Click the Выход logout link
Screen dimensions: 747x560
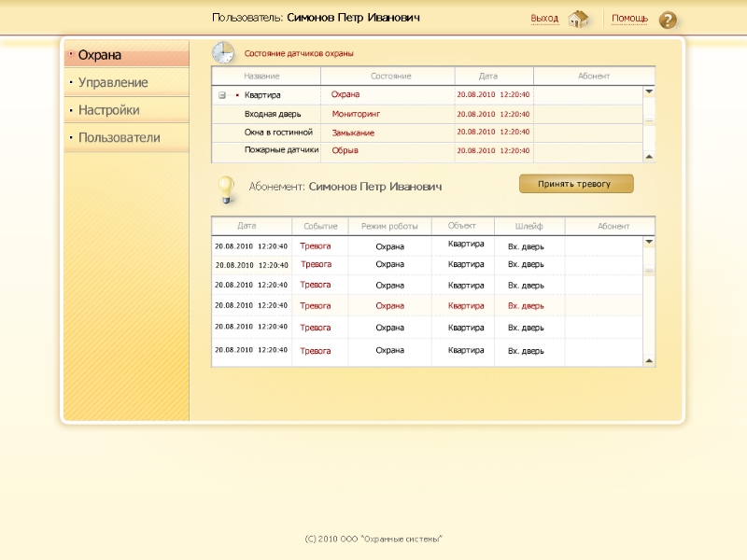[x=544, y=19]
